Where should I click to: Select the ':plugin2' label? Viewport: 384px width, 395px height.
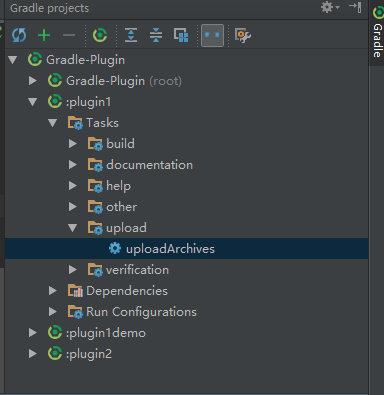click(89, 354)
